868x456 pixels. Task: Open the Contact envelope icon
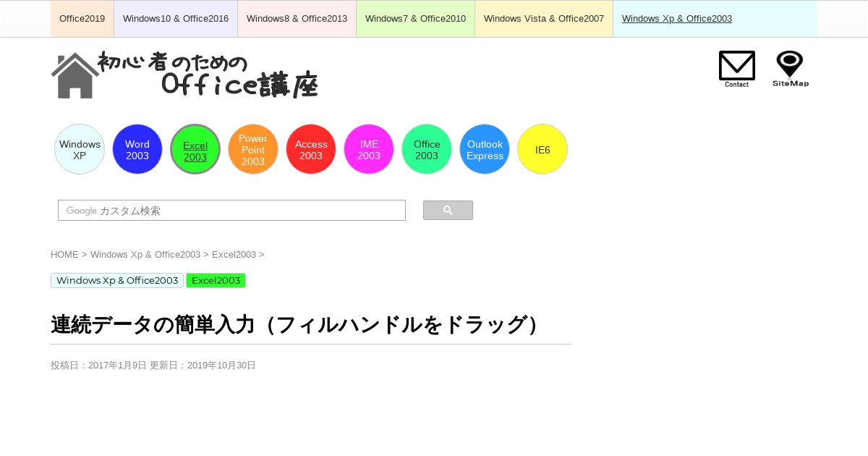pos(737,69)
